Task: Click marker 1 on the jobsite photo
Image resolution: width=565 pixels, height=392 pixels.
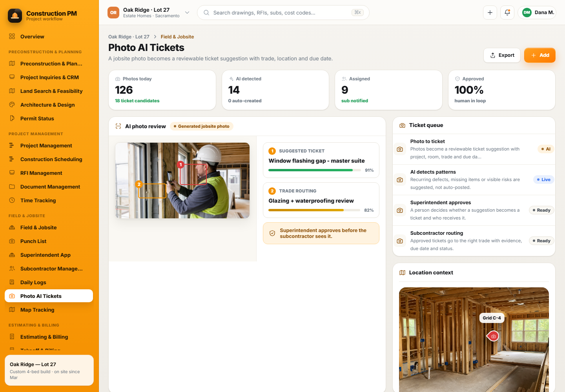Action: (180, 165)
